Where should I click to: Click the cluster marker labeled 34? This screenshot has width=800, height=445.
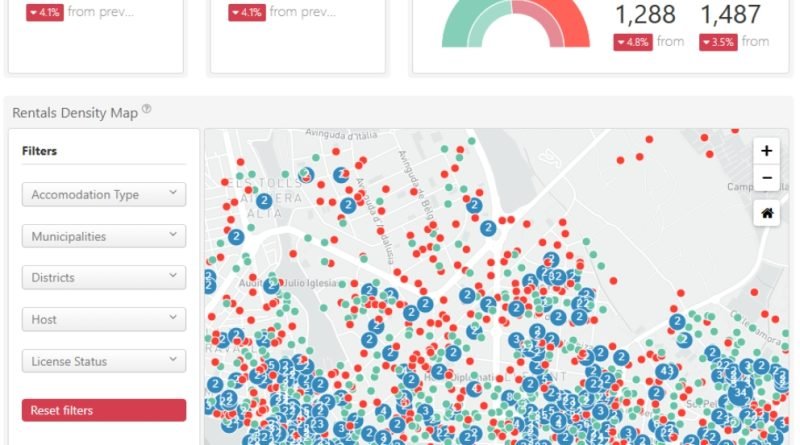click(x=740, y=393)
